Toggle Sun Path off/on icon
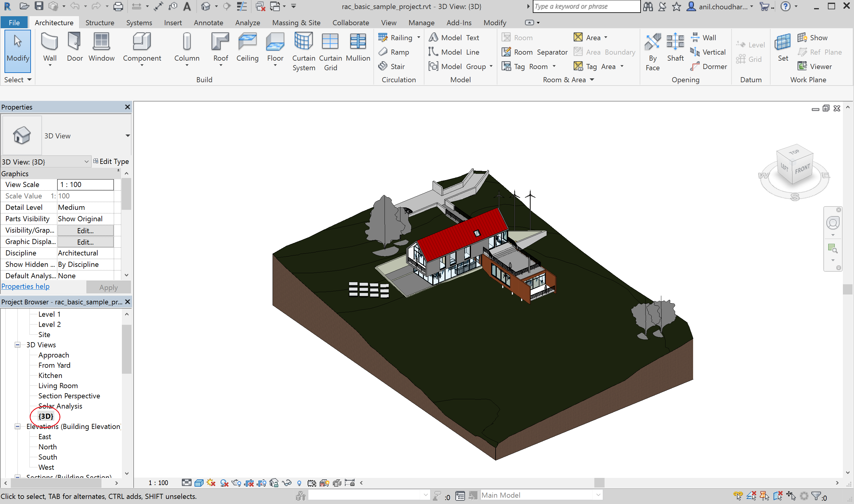 click(211, 483)
